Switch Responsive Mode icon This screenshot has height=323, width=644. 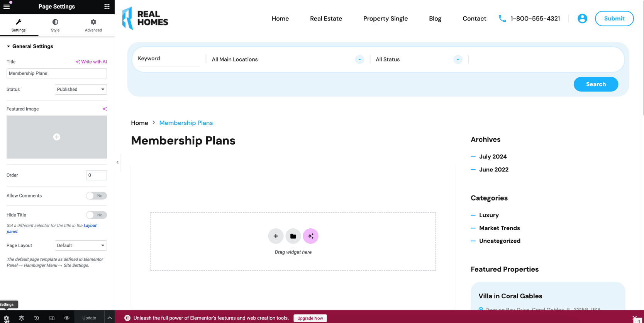click(x=52, y=318)
